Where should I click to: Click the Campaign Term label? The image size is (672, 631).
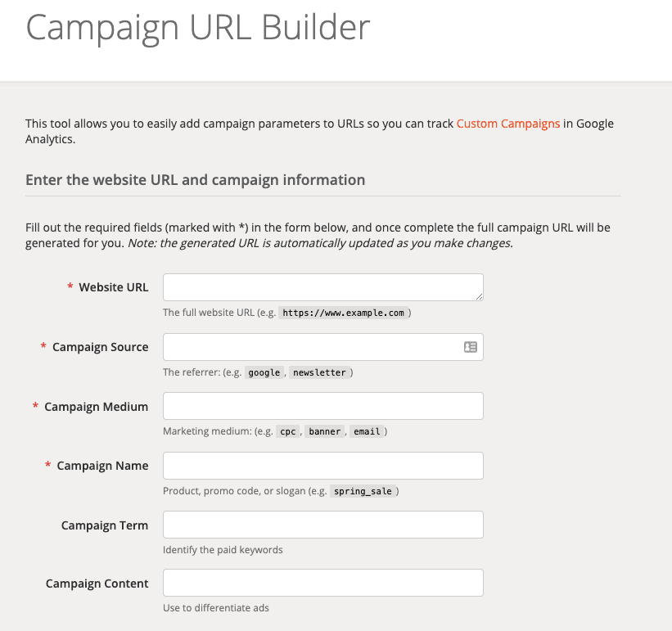[105, 525]
